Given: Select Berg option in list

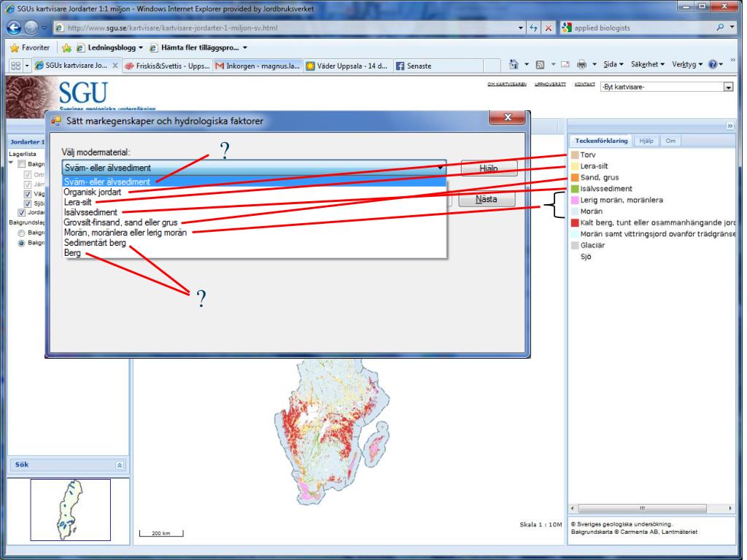Looking at the screenshot, I should point(255,253).
